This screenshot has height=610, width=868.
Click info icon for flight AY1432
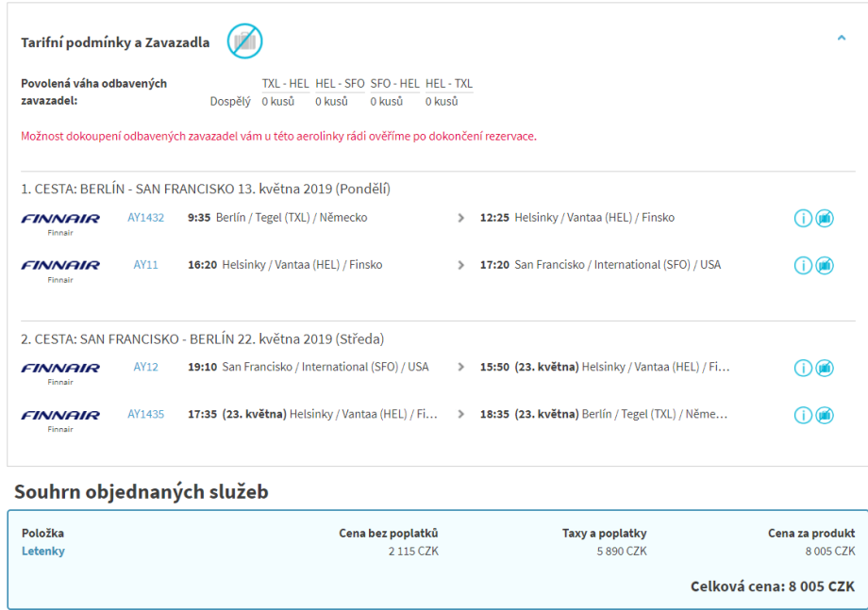click(803, 219)
